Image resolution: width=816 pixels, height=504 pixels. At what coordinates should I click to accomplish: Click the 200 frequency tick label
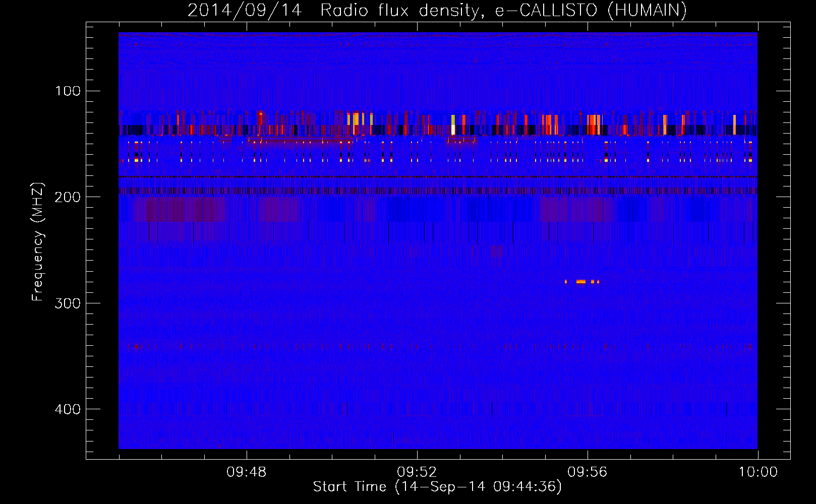click(68, 197)
